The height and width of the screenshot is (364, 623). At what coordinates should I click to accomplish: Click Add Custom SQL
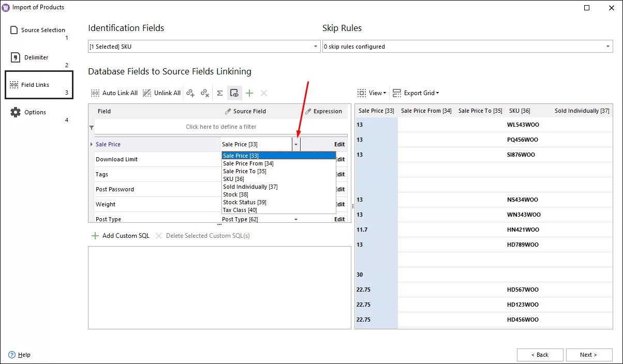point(126,235)
